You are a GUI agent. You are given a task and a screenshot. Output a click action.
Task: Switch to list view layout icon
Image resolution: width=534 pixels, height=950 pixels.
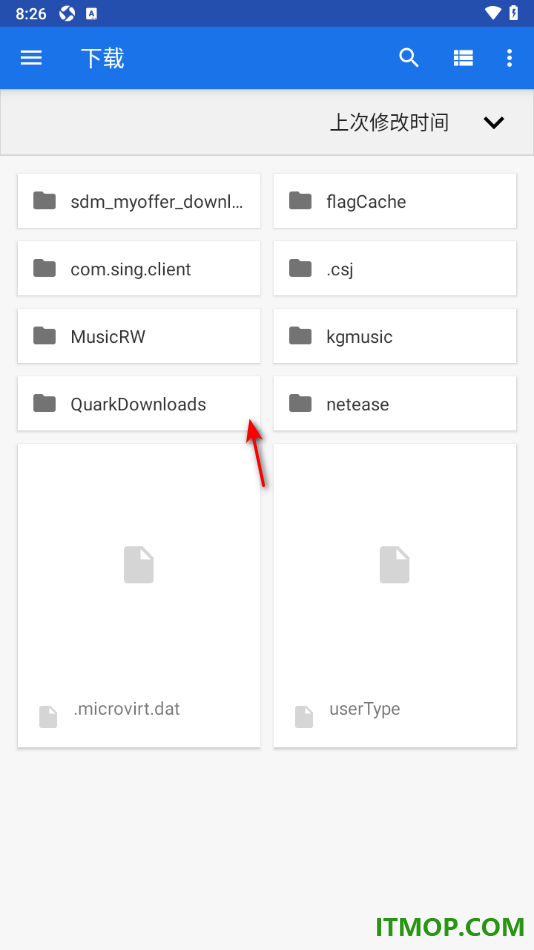[463, 58]
